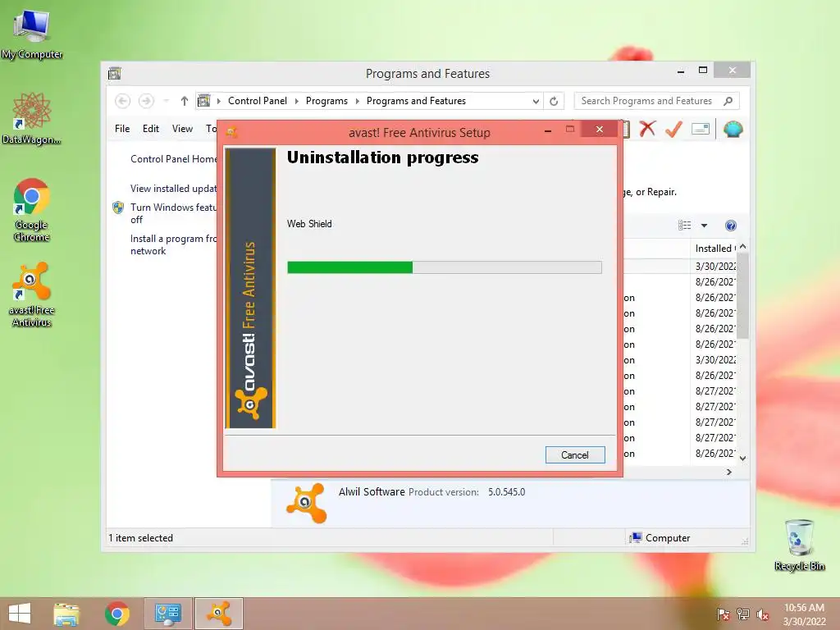Viewport: 840px width, 630px height.
Task: Expand address bar history dropdown
Action: tap(535, 101)
